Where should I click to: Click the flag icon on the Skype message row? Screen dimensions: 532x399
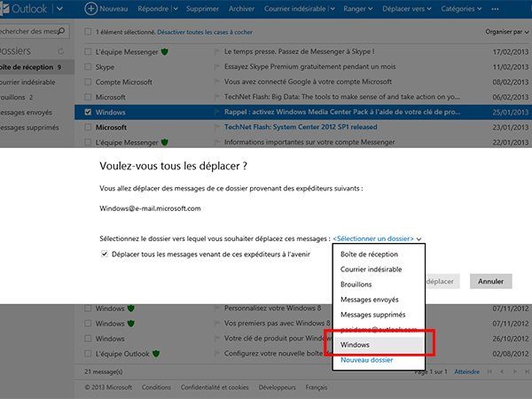(x=216, y=67)
